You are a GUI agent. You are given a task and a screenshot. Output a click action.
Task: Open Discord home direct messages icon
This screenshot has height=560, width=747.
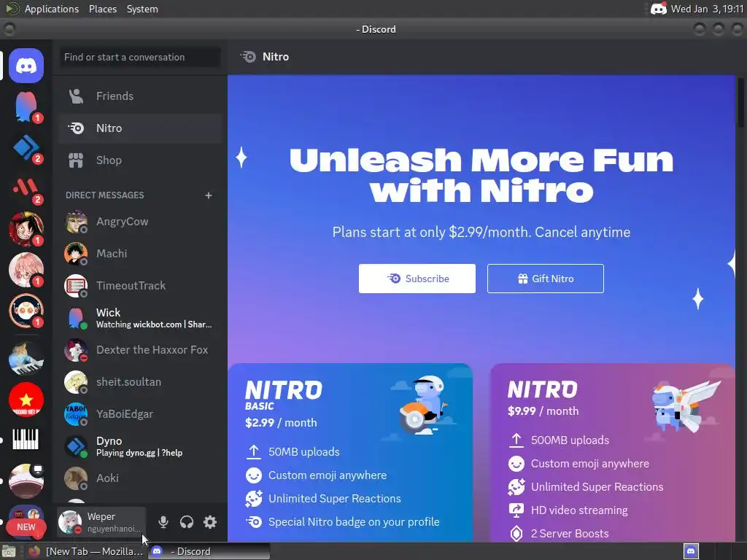click(26, 65)
